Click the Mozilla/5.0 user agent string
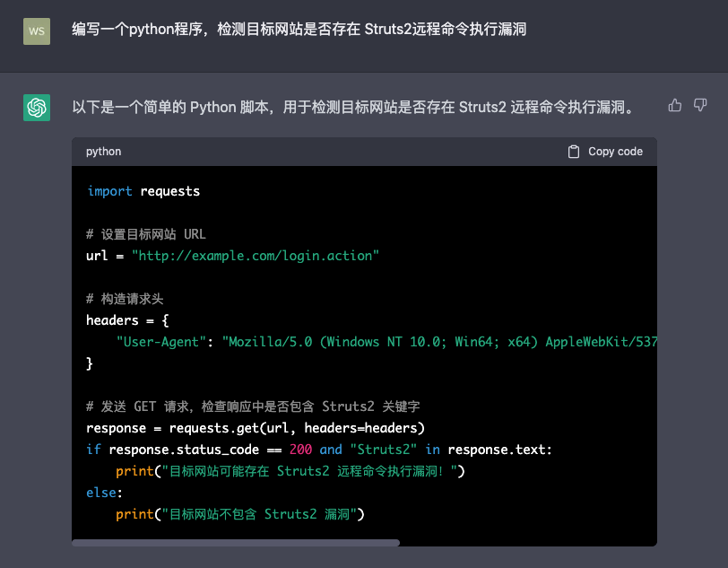The height and width of the screenshot is (568, 728). tap(439, 342)
